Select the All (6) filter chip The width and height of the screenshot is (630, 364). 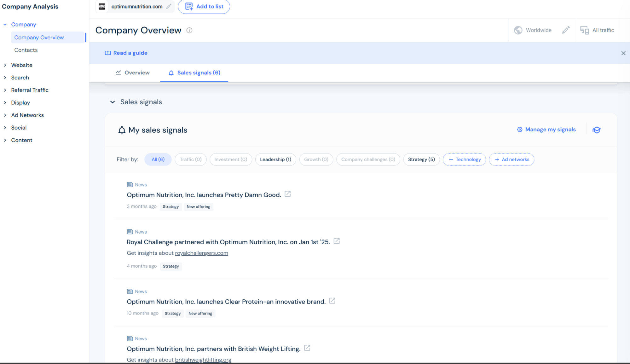point(158,159)
